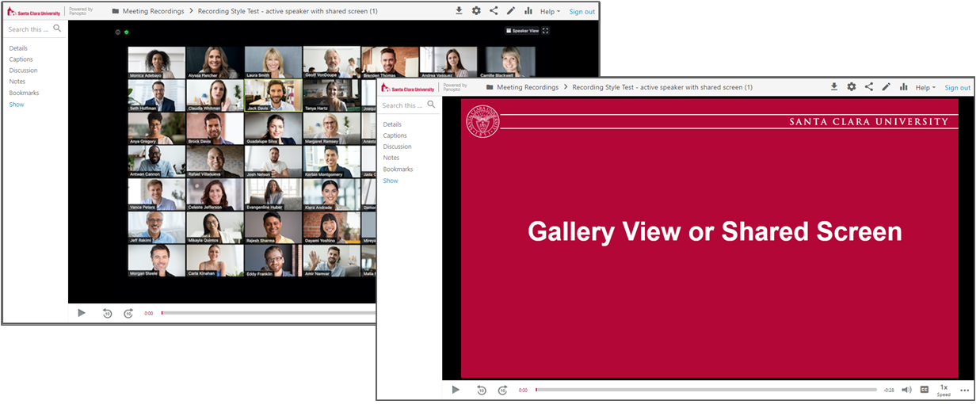Image resolution: width=980 pixels, height=404 pixels.
Task: Open Bookmarks in the back window's sidebar
Action: coord(24,93)
